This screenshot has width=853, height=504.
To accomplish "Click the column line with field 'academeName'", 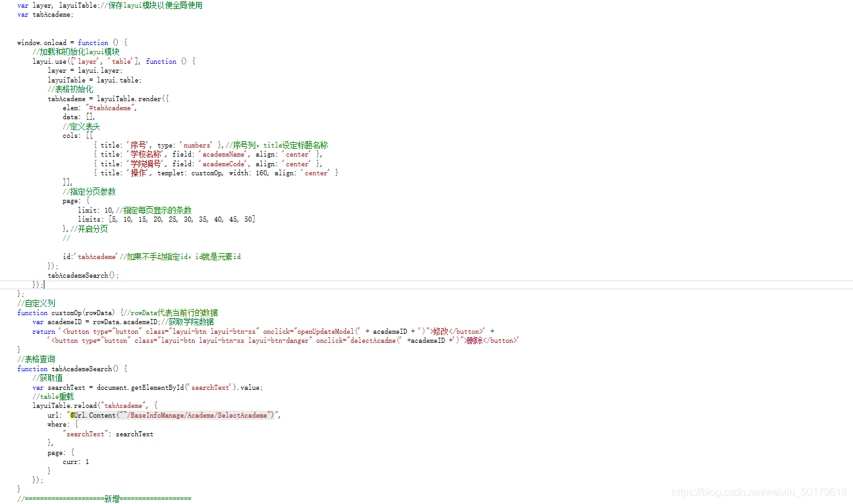I will coord(208,155).
